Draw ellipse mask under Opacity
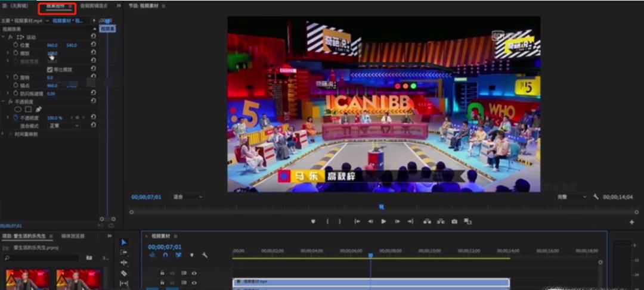The width and height of the screenshot is (644, 290). (18, 110)
